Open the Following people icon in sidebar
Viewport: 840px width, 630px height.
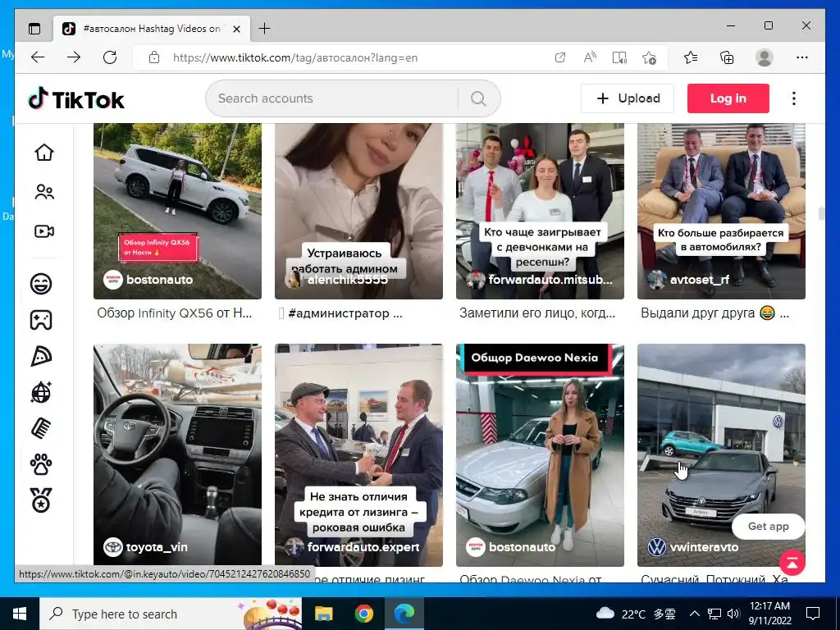(44, 192)
